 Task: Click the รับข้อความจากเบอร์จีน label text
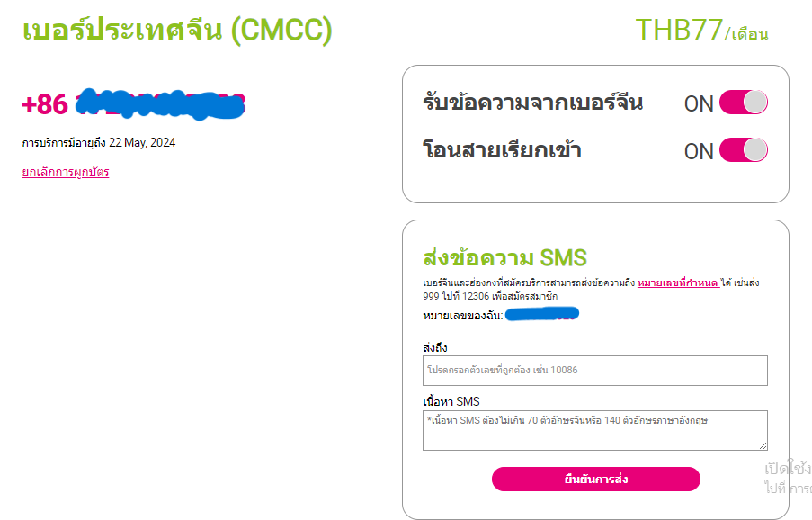click(532, 103)
